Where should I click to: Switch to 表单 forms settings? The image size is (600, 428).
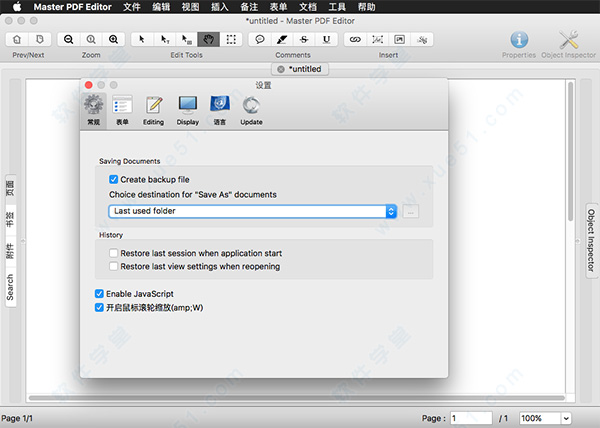coord(122,110)
